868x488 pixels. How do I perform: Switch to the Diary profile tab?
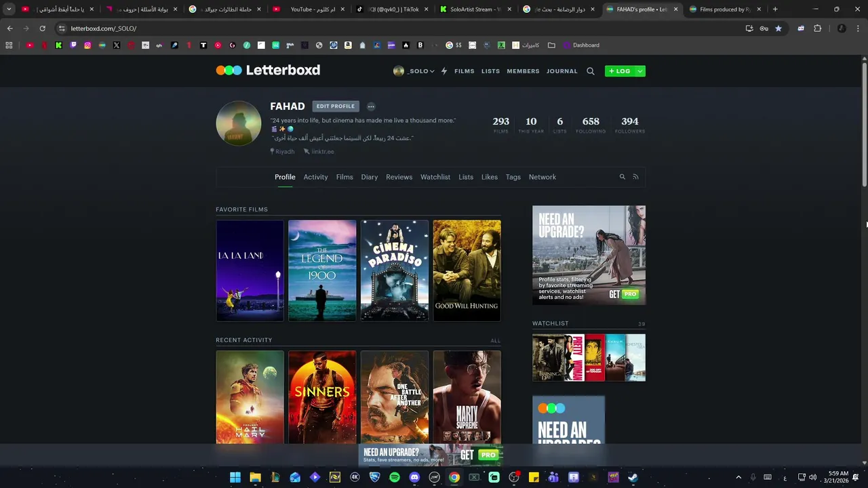(370, 177)
